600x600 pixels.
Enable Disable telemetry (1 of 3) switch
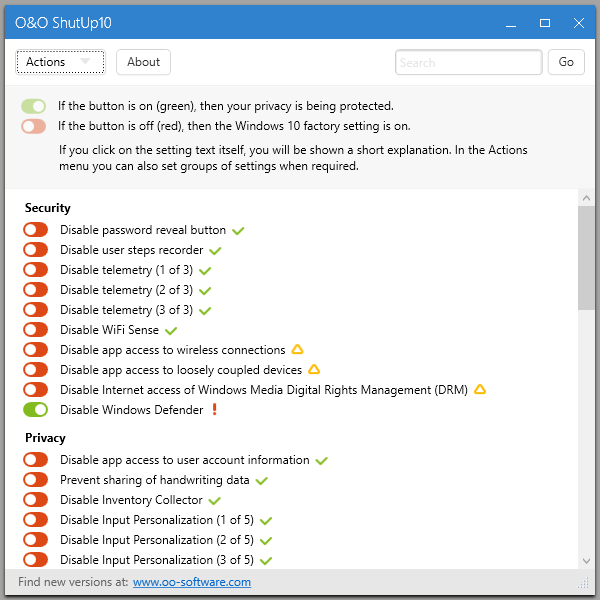point(35,270)
